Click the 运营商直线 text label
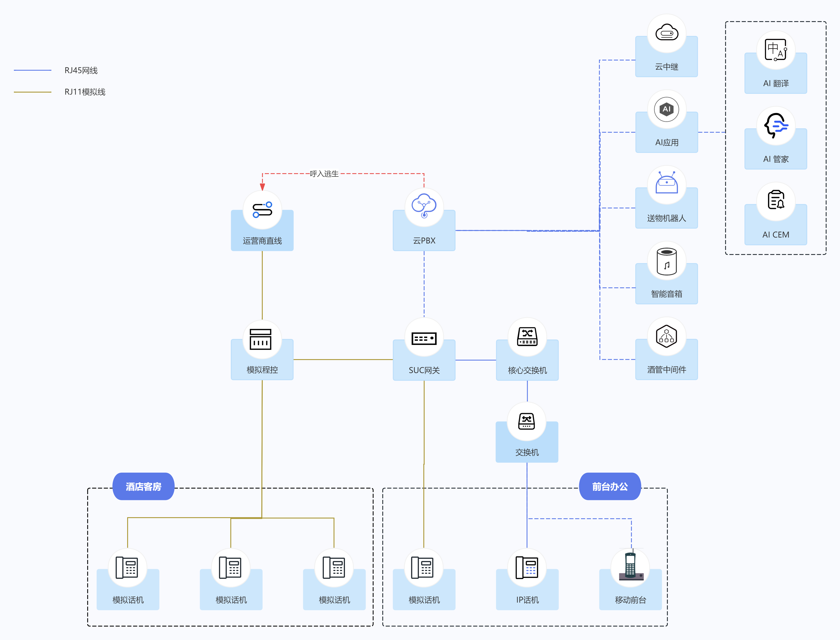This screenshot has height=640, width=840. pos(263,241)
